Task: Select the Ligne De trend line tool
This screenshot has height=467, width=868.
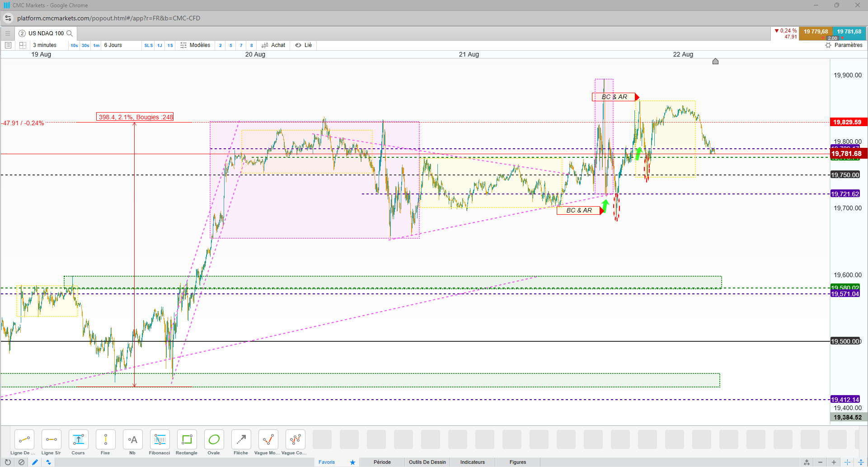Action: pos(24,439)
